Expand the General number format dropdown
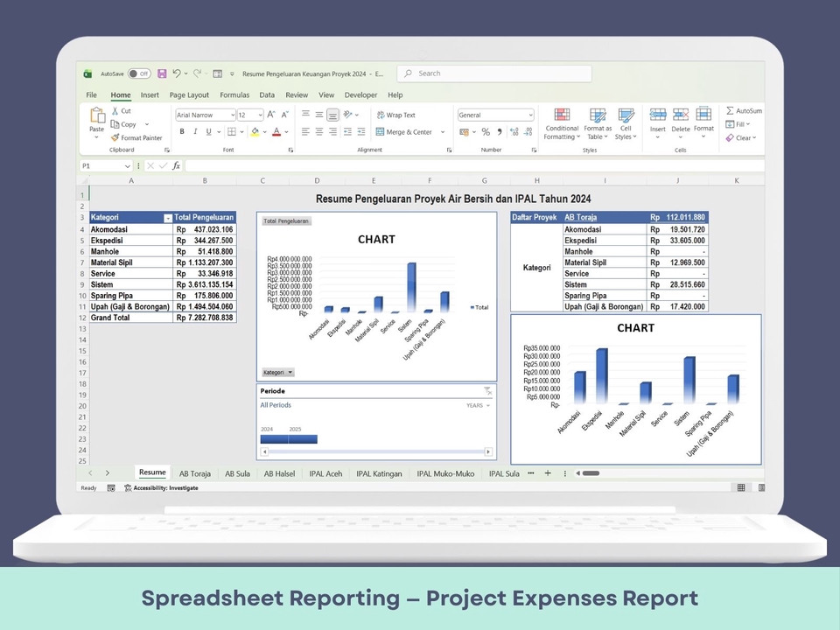 [x=530, y=115]
